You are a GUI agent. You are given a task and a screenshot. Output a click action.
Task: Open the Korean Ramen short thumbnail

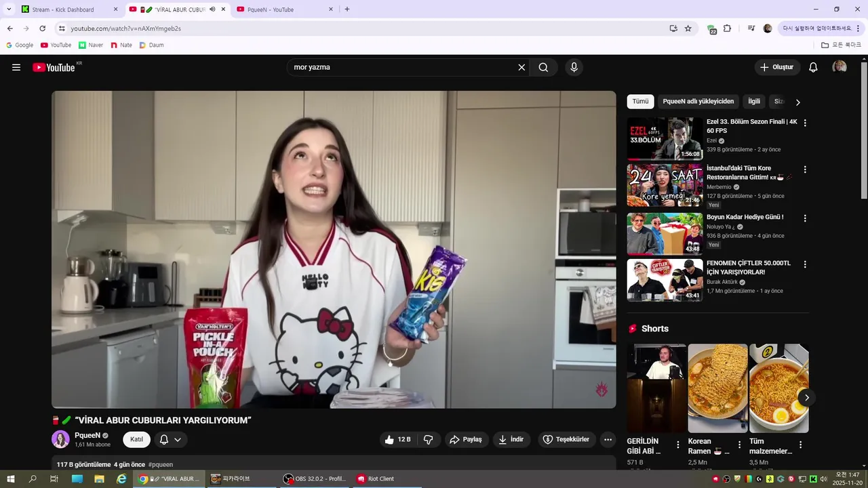[x=717, y=388]
